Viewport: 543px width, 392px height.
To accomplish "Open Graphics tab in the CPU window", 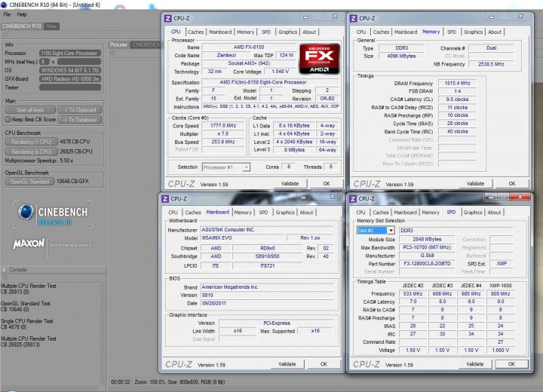I will click(x=288, y=32).
